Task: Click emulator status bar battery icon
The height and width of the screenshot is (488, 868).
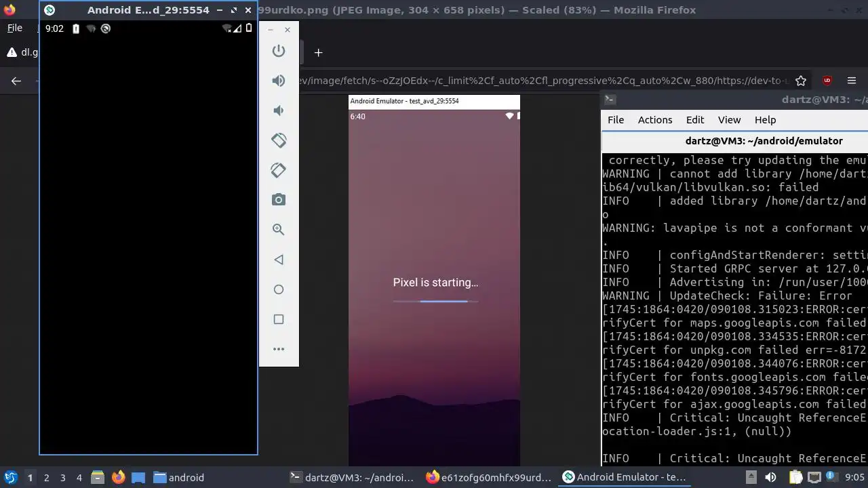Action: [249, 28]
